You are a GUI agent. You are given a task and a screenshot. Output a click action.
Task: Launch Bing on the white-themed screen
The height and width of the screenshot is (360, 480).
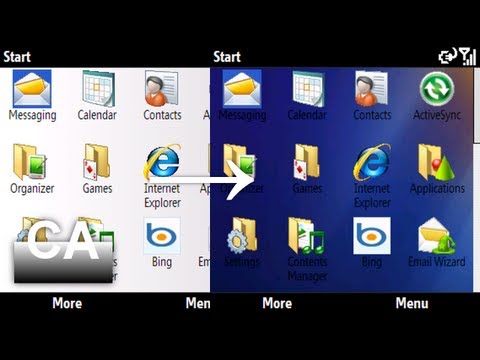pos(162,236)
